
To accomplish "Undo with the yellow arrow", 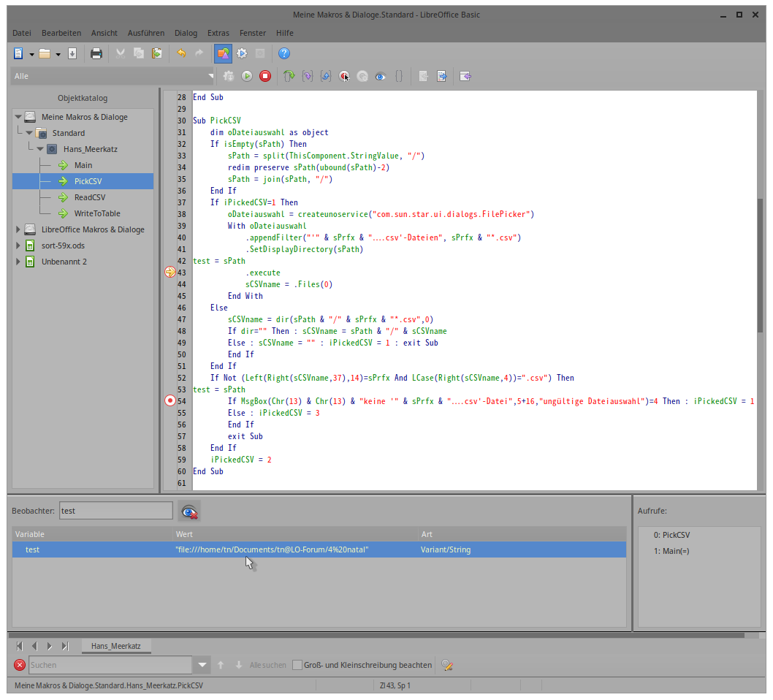I will pos(181,53).
